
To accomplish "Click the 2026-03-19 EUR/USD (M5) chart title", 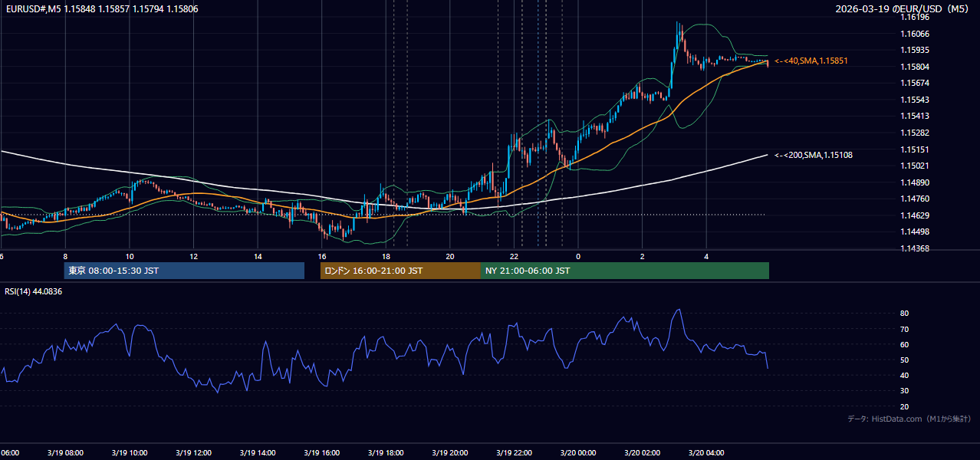I will tap(903, 8).
